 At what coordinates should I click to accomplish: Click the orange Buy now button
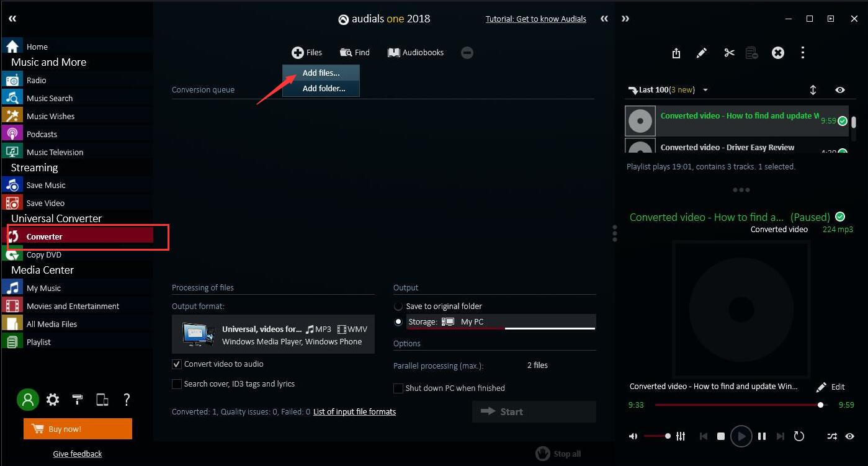pyautogui.click(x=78, y=428)
